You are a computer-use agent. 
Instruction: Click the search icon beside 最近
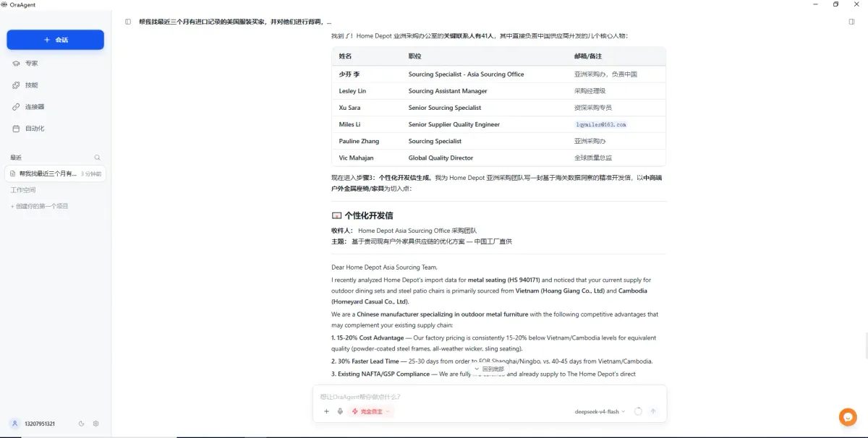[98, 158]
